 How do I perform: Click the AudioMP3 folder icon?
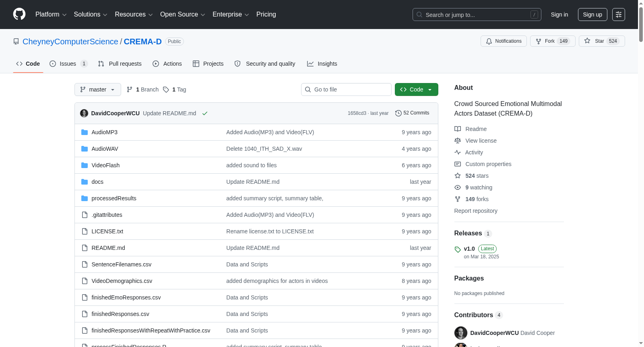pyautogui.click(x=85, y=132)
